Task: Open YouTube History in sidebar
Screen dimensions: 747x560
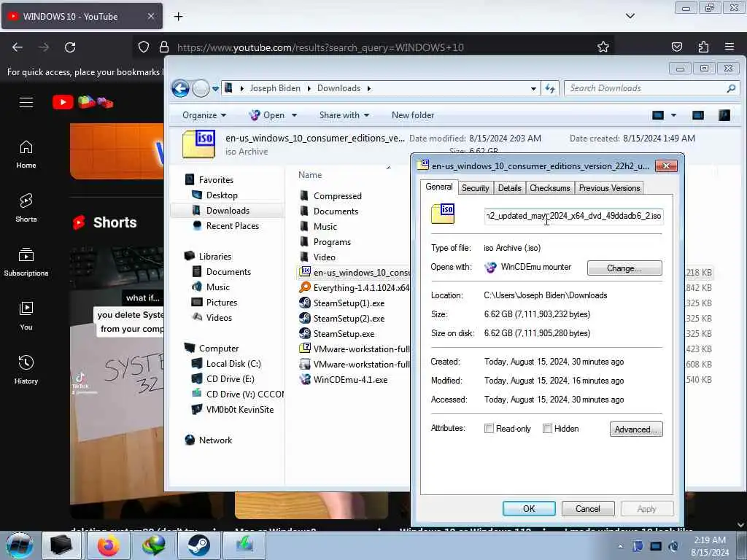Action: [26, 370]
